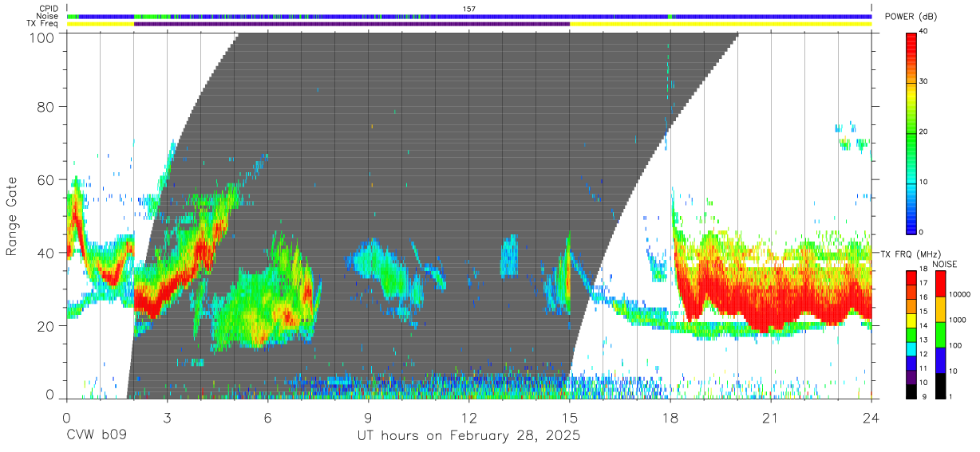Click the Range Gate axis label

coord(13,217)
